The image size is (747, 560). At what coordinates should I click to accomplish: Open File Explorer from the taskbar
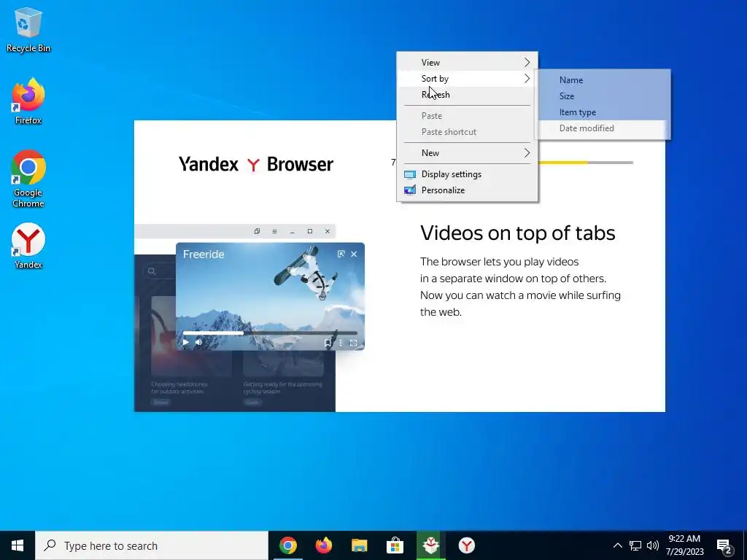(359, 545)
